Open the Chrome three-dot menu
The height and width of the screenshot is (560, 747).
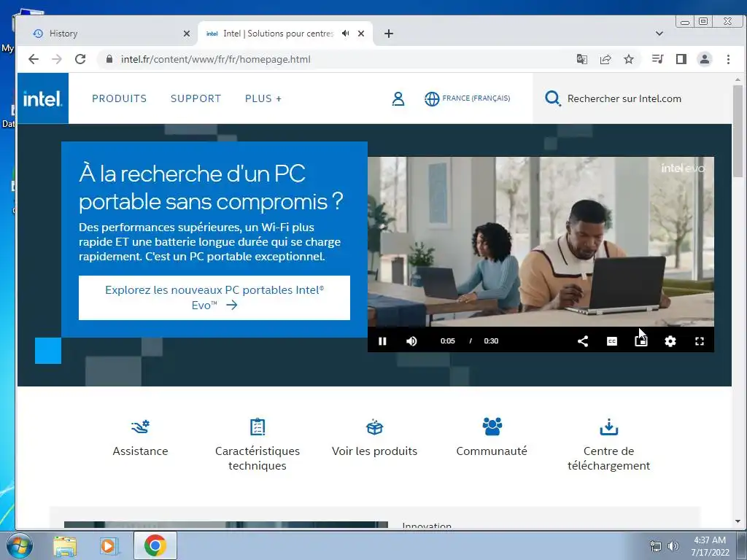click(728, 59)
